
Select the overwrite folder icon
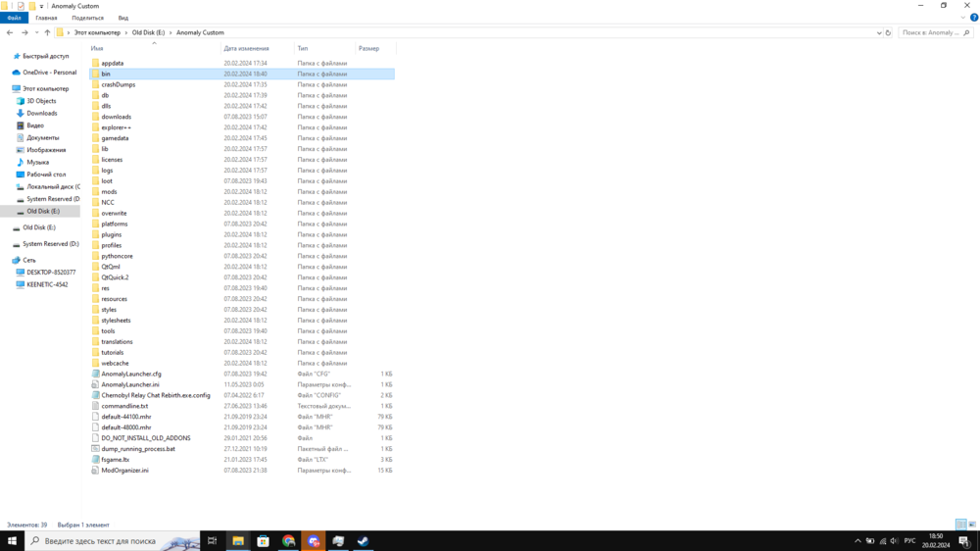(95, 214)
